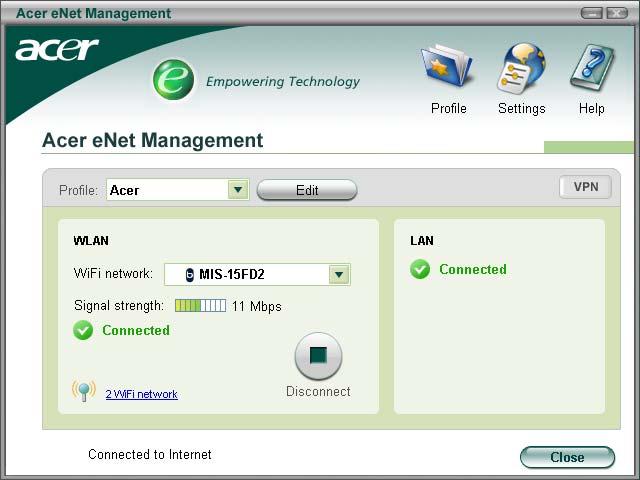Click the signal strength bar indicator
Image resolution: width=640 pixels, height=480 pixels.
(x=200, y=305)
